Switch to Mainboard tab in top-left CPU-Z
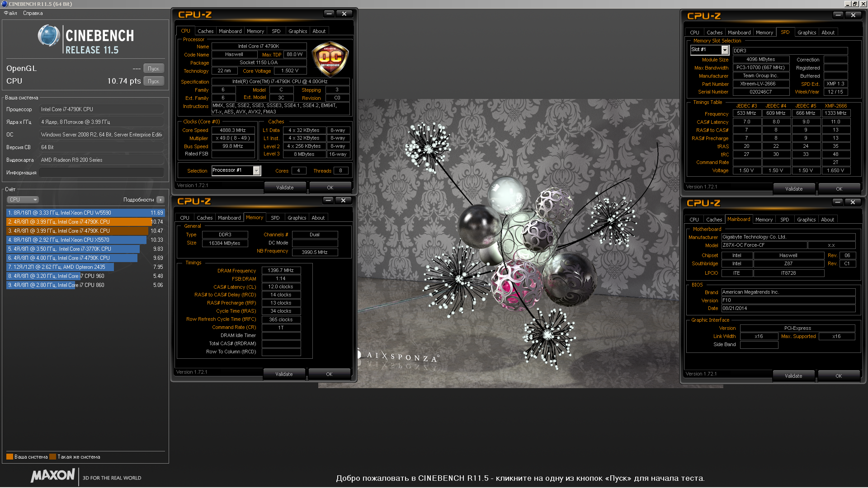The width and height of the screenshot is (868, 488). click(x=230, y=31)
